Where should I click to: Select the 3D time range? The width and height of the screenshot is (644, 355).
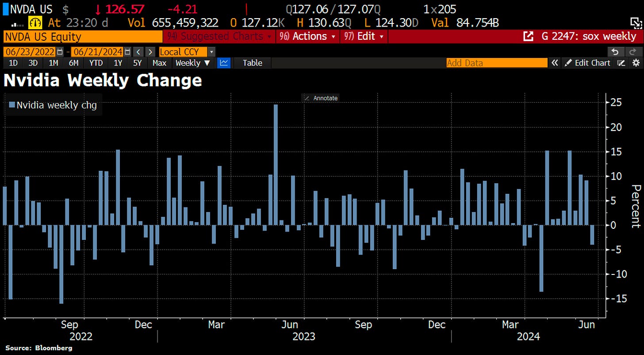[x=33, y=63]
